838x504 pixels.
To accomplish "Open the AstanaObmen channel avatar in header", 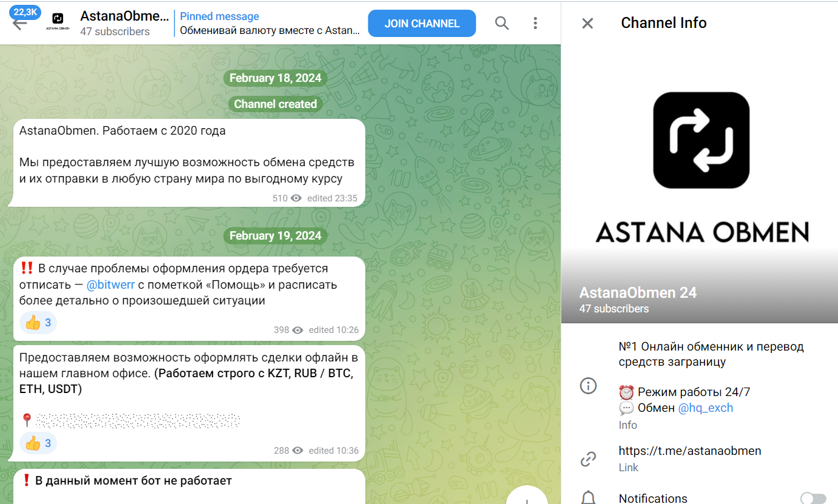I will 59,23.
